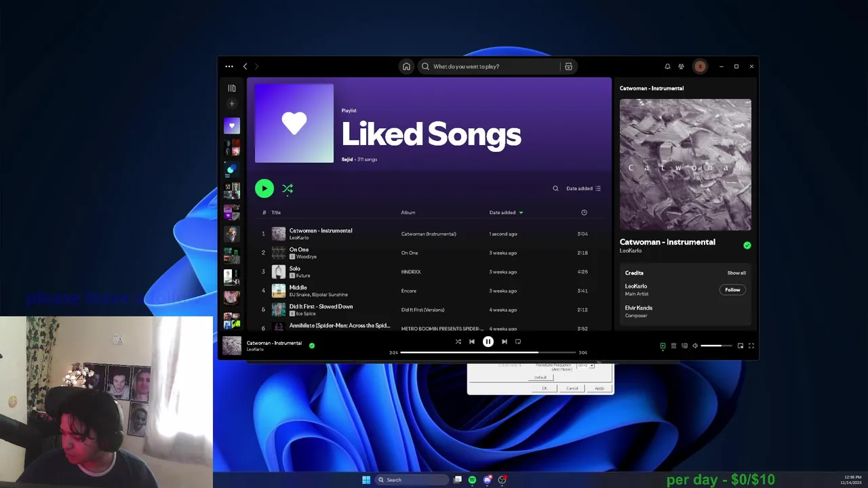Select the Solo track by Future
This screenshot has width=868, height=488.
coord(429,272)
